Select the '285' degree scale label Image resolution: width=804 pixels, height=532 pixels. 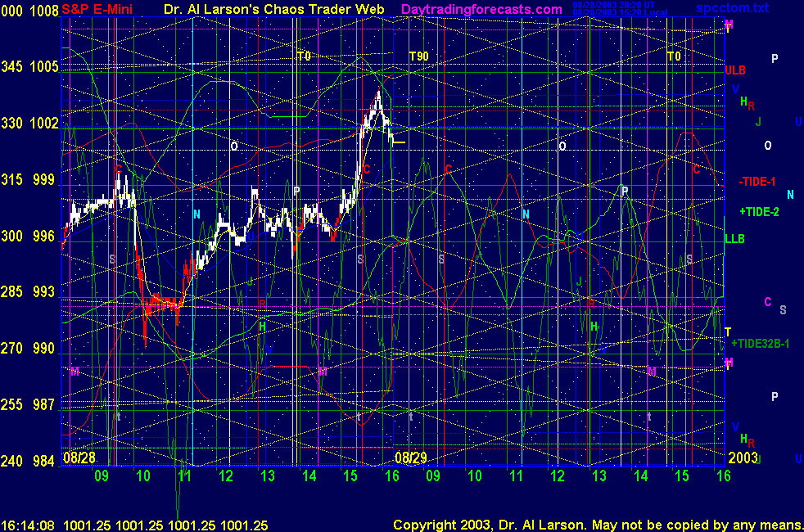click(x=11, y=291)
